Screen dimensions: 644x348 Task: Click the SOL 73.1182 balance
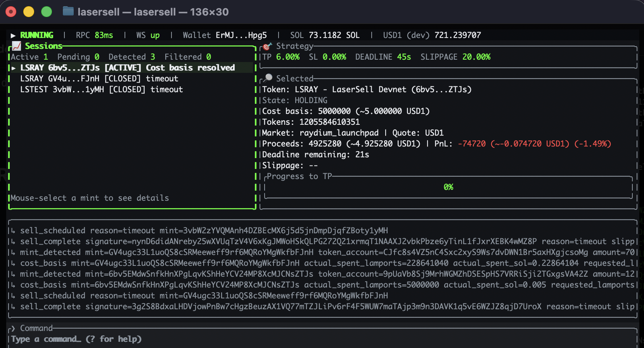(x=325, y=35)
